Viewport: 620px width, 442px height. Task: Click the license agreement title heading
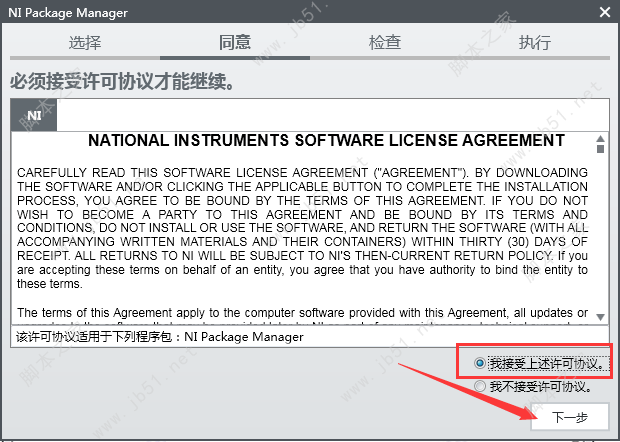[326, 140]
